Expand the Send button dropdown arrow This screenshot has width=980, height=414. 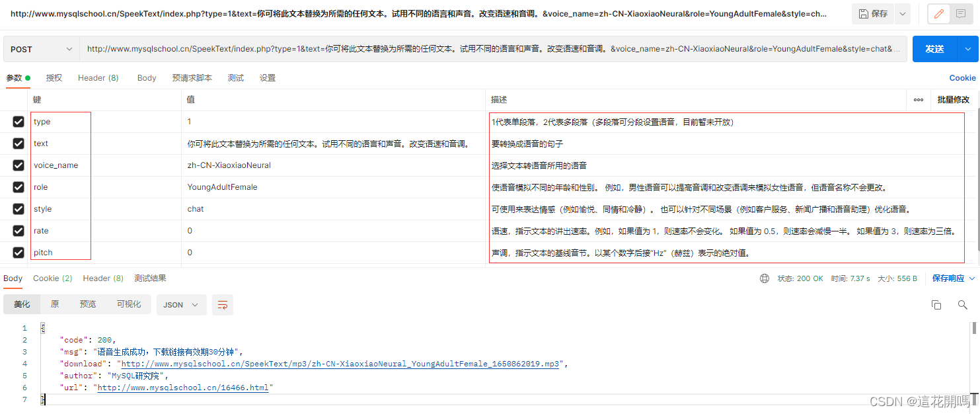tap(968, 49)
